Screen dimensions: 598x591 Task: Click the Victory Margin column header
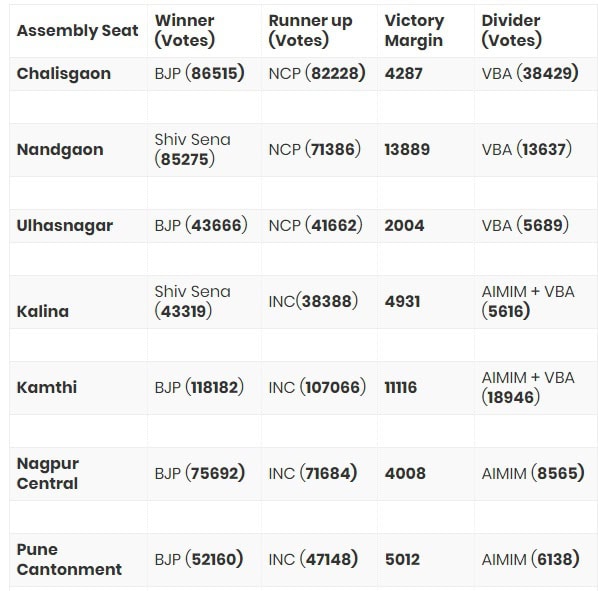click(414, 31)
